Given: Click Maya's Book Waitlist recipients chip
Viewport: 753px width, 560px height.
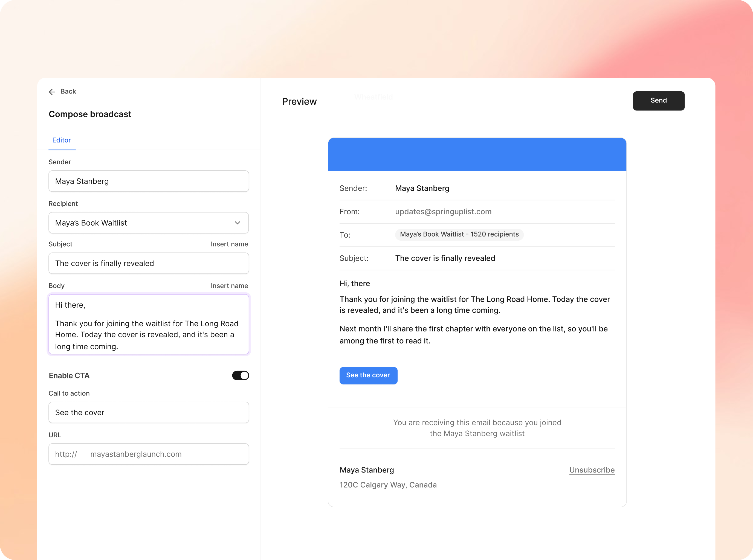Looking at the screenshot, I should pos(459,235).
